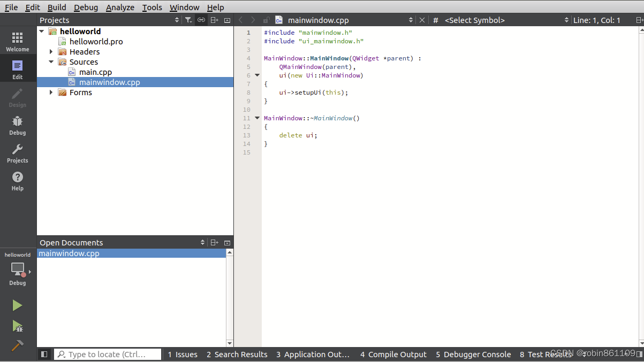Open the Tools menu
This screenshot has height=362, width=644.
point(152,7)
